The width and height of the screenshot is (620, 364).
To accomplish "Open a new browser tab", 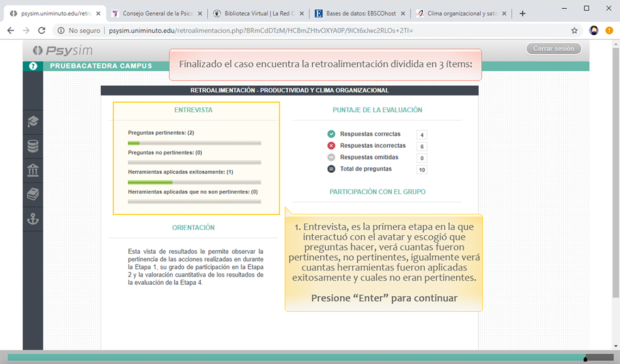I will point(522,14).
